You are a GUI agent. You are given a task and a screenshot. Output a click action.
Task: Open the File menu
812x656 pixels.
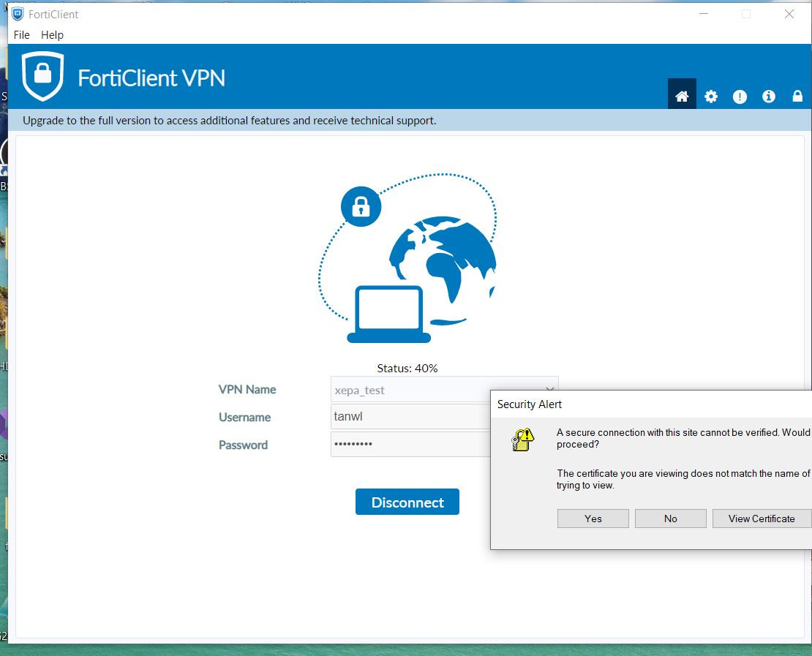point(21,34)
